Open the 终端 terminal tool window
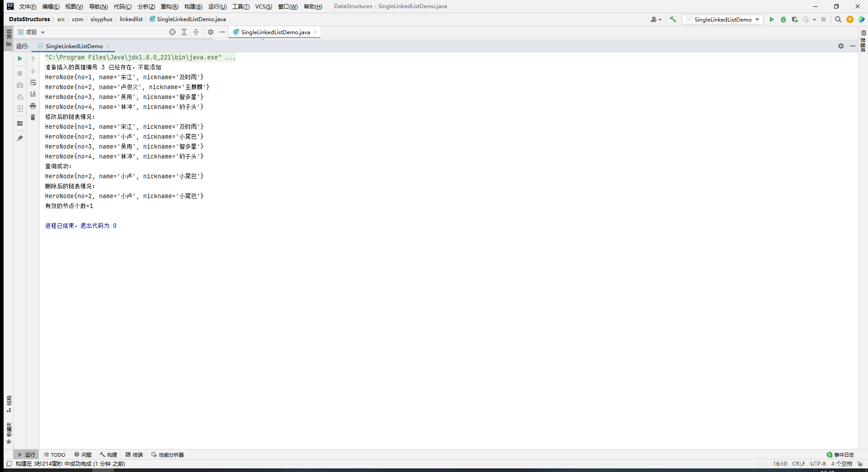 pos(134,454)
